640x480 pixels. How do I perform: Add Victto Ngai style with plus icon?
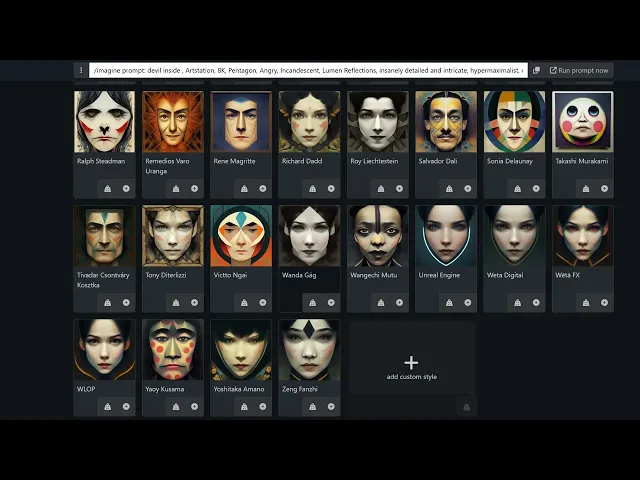point(263,302)
